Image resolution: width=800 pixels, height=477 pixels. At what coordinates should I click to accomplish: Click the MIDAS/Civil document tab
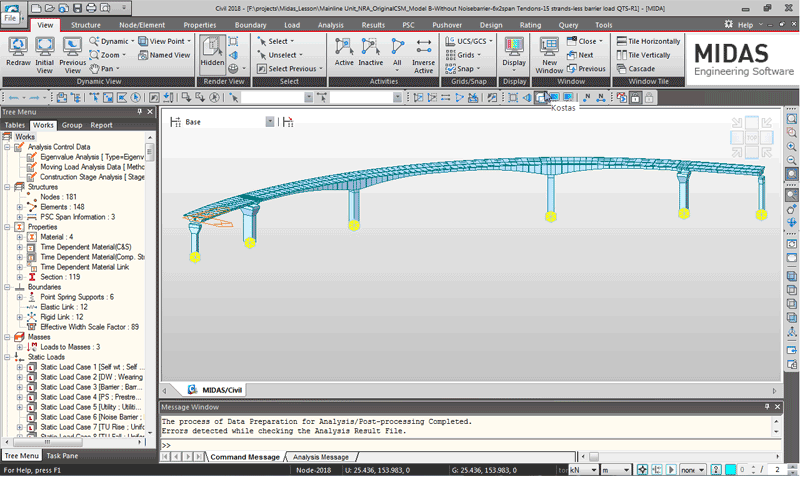pyautogui.click(x=215, y=390)
